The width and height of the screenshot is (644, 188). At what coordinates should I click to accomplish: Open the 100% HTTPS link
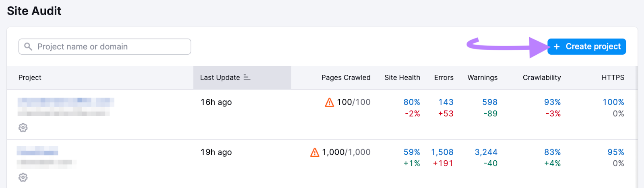pos(613,102)
